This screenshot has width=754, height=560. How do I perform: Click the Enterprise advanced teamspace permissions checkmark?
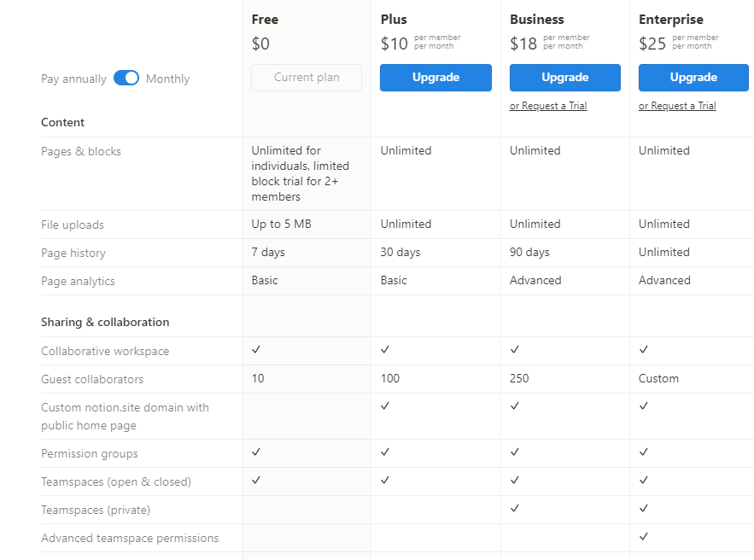click(643, 538)
